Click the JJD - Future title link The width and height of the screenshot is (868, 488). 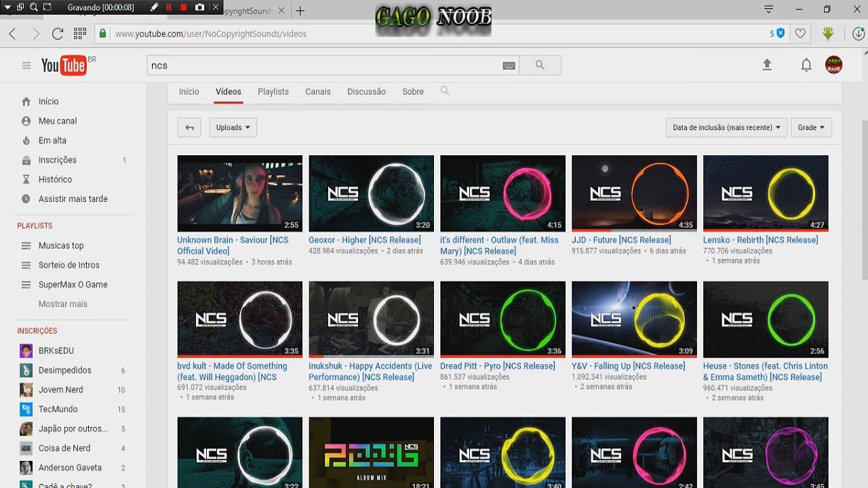pyautogui.click(x=621, y=240)
